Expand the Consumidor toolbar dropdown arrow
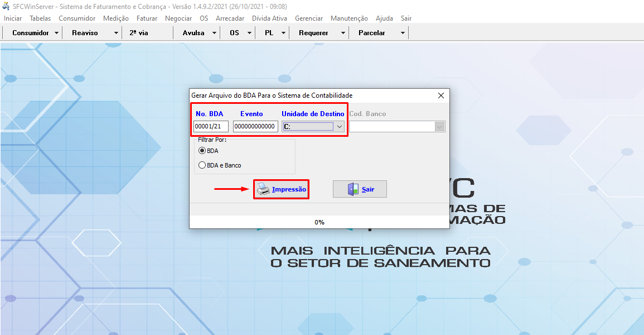 [57, 33]
